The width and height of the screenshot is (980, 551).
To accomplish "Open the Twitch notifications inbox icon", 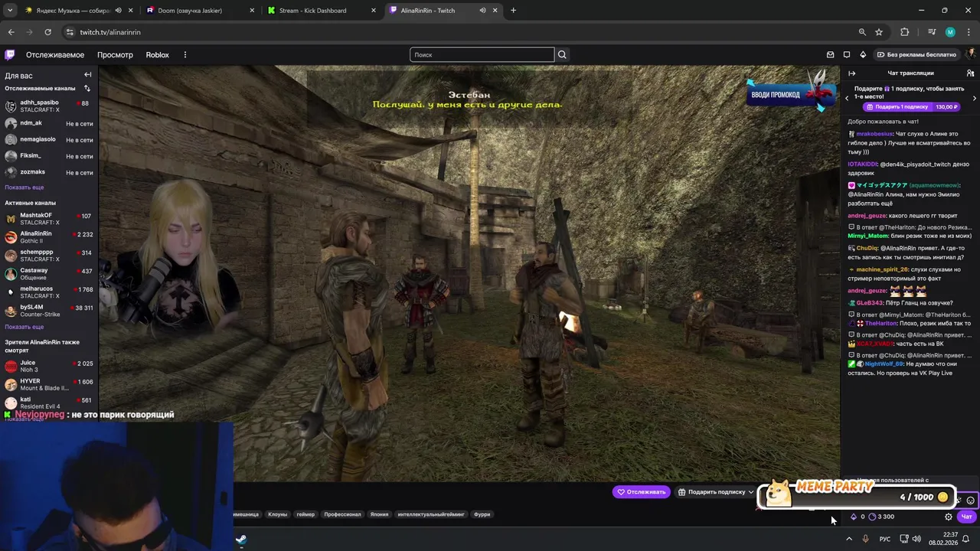I will coord(830,54).
